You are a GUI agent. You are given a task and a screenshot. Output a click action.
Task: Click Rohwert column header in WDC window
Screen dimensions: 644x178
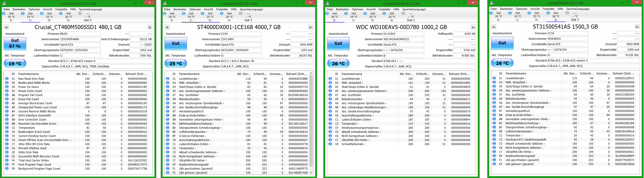pos(460,74)
